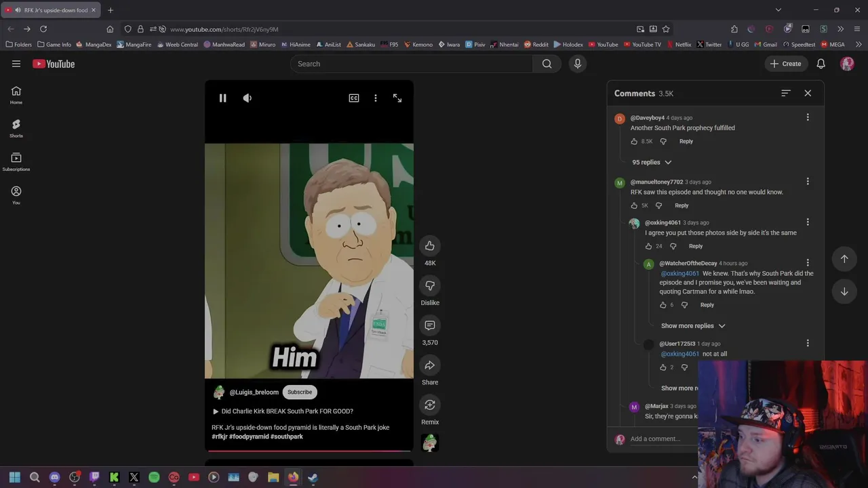Seek on the Short's red progress bar

[x=309, y=450]
